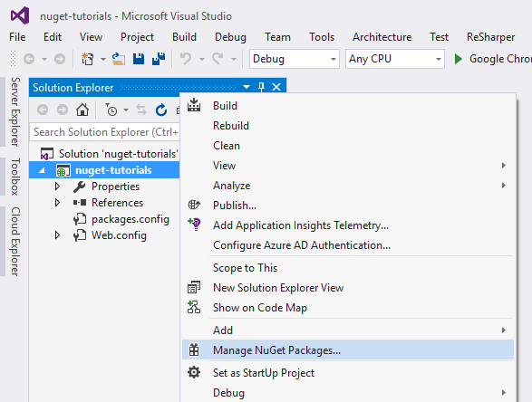Click the Visual Studio logo icon

tap(20, 15)
